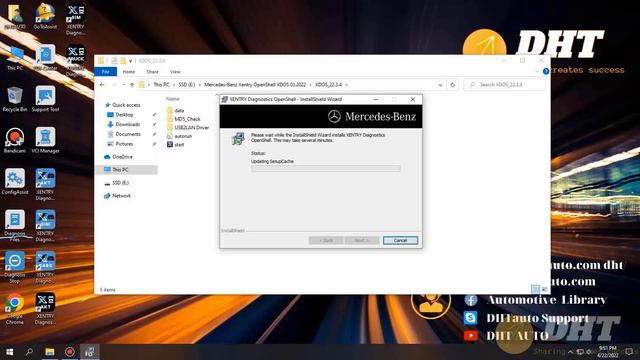
Task: Launch the Bandicam desktop shortcut
Action: 15,140
